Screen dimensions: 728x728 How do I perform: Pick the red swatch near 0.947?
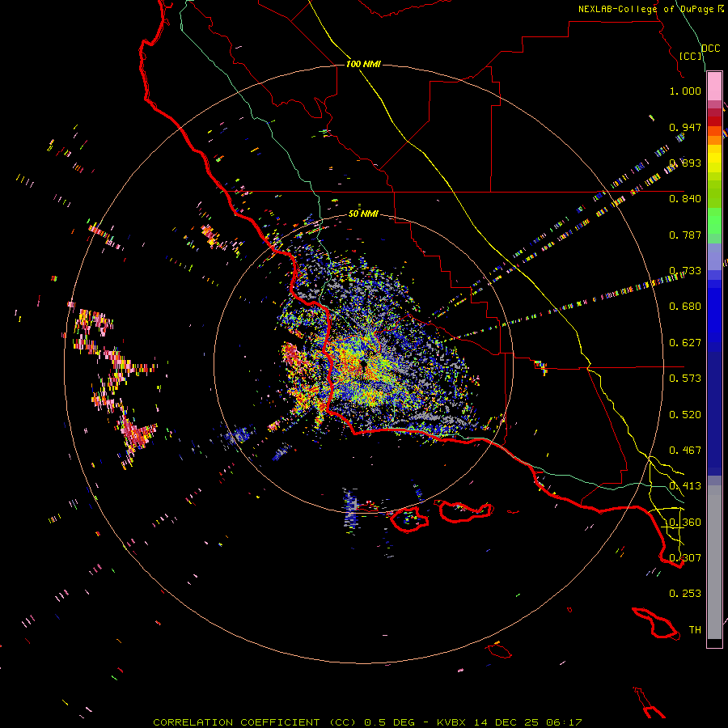(714, 121)
